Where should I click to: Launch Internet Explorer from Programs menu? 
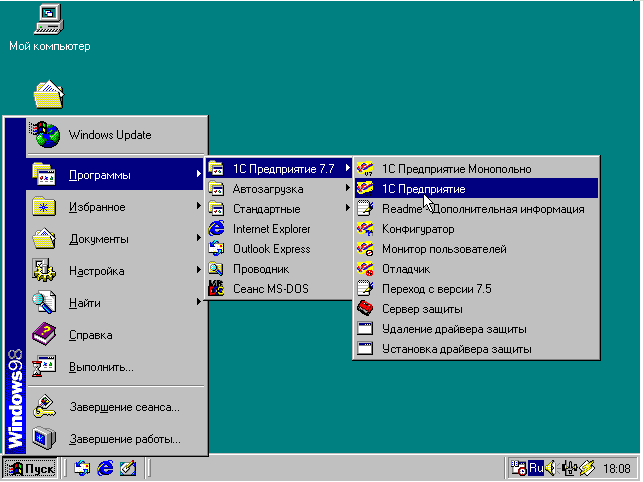click(x=279, y=229)
